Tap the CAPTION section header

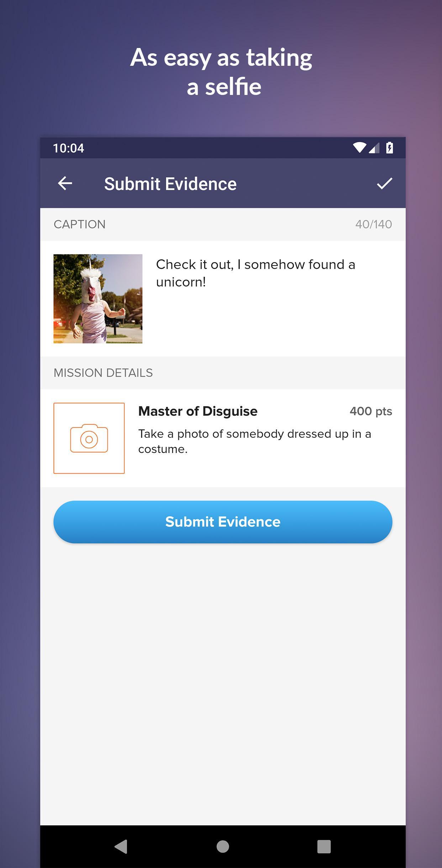(79, 224)
